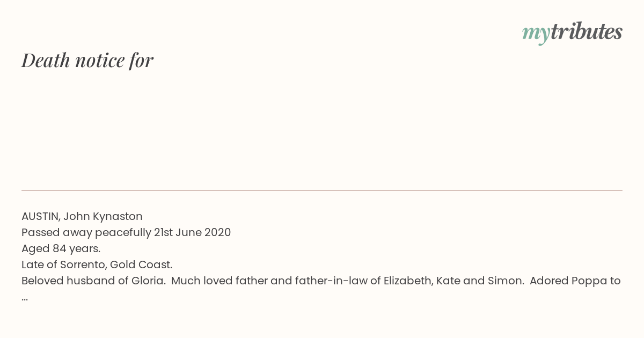This screenshot has height=338, width=644.
Task: Click the 'Late of Sorrento, Gold Coast.' line
Action: (x=97, y=264)
